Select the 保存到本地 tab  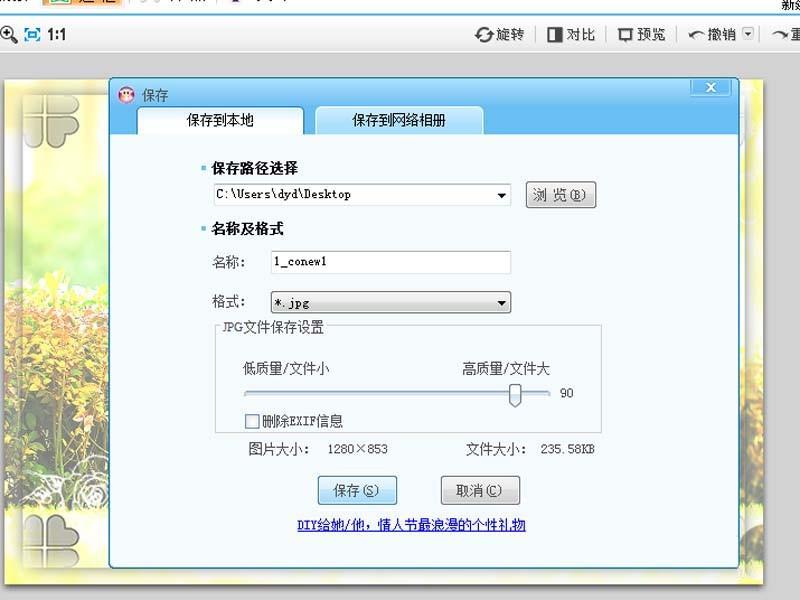pos(220,119)
